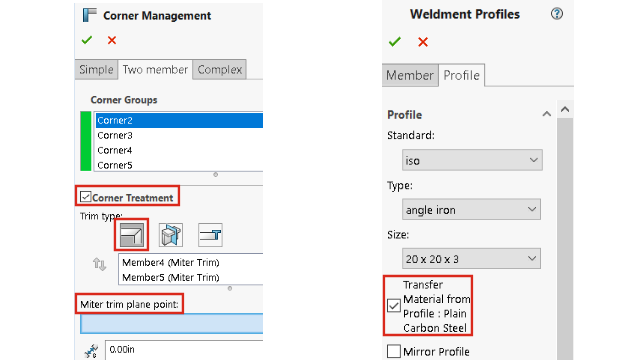Cancel Corner Management with red X

112,40
